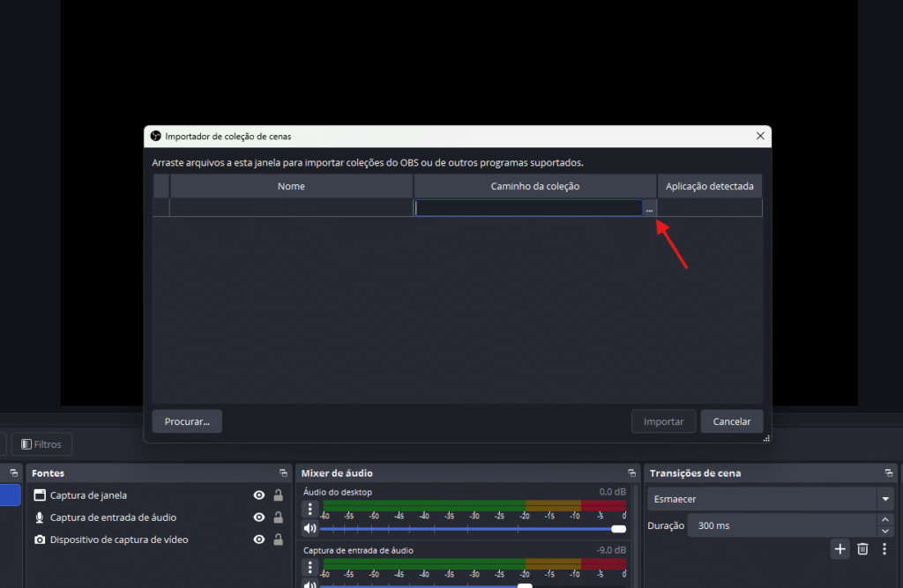Cancel the scene collection importer

[x=731, y=421]
